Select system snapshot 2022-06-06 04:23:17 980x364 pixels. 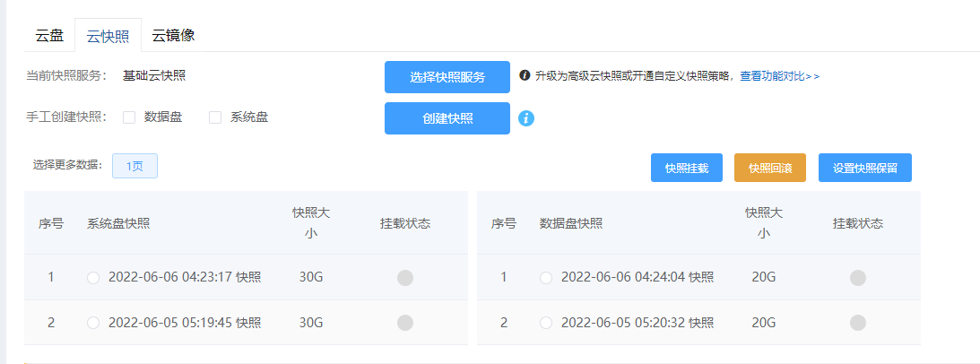[x=93, y=278]
